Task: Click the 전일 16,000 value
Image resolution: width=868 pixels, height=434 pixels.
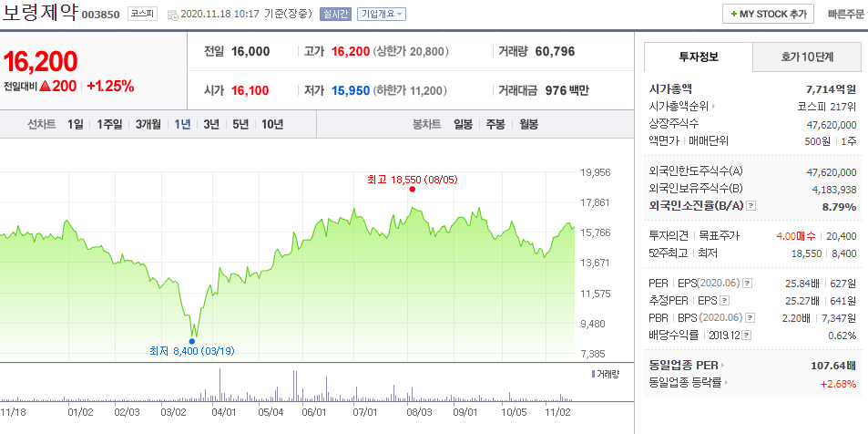Action: pos(250,52)
